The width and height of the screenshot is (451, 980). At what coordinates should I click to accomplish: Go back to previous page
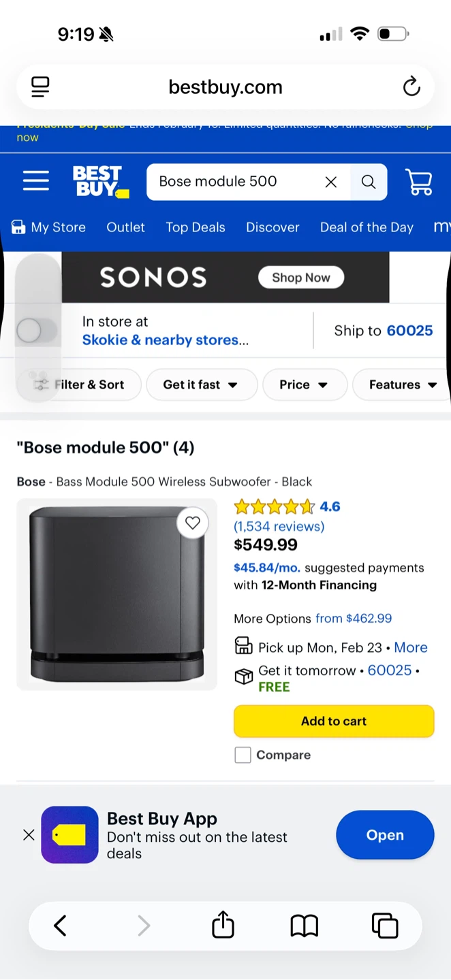[x=61, y=926]
